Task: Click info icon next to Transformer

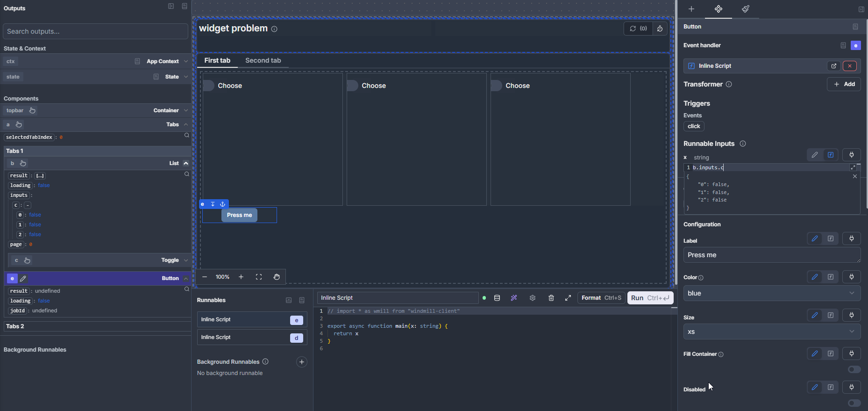Action: coord(729,84)
